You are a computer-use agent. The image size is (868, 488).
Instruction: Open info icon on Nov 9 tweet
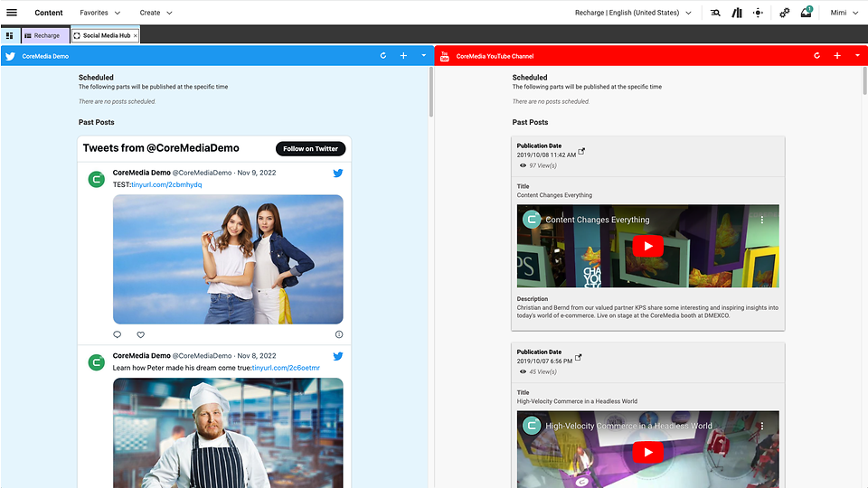coord(339,334)
